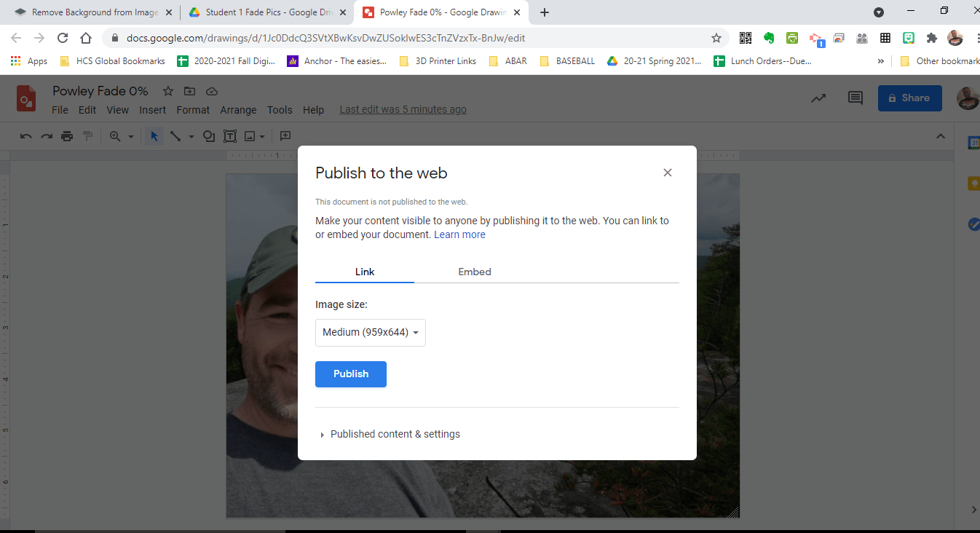The width and height of the screenshot is (980, 533).
Task: Open the Image size dropdown showing Medium
Action: pyautogui.click(x=370, y=332)
